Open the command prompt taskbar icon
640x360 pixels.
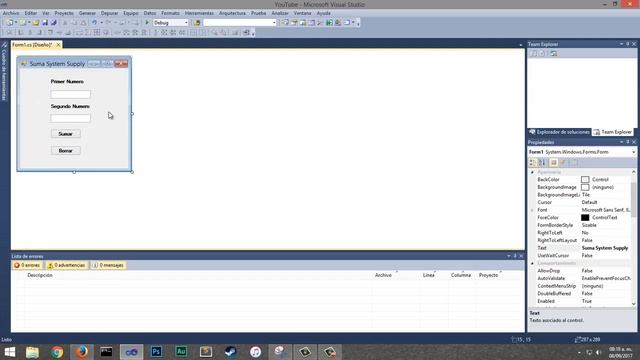coord(107,351)
